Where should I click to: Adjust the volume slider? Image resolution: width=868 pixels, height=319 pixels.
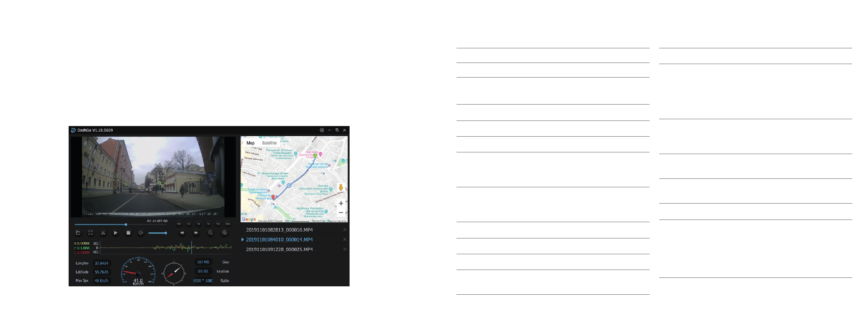click(158, 233)
